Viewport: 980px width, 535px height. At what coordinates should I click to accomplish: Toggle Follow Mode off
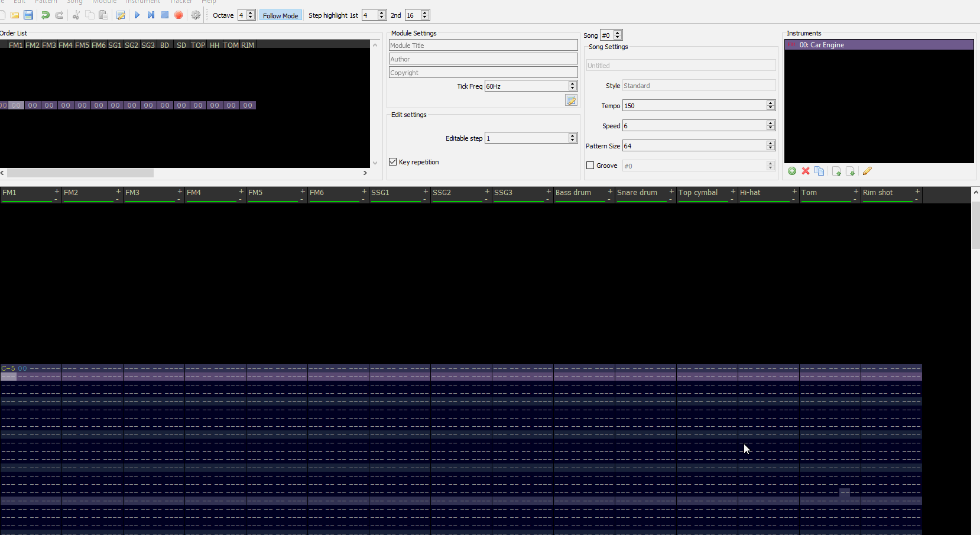click(x=281, y=15)
